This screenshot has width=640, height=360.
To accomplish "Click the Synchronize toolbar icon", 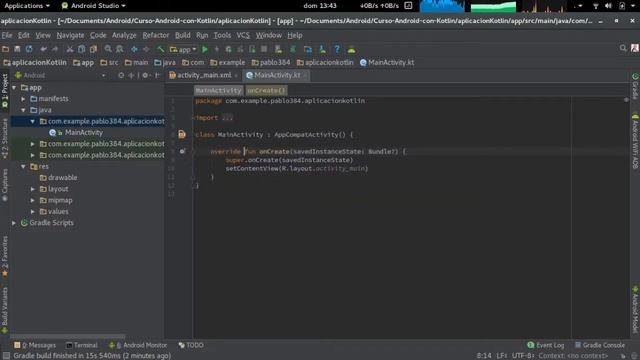I will [x=29, y=49].
